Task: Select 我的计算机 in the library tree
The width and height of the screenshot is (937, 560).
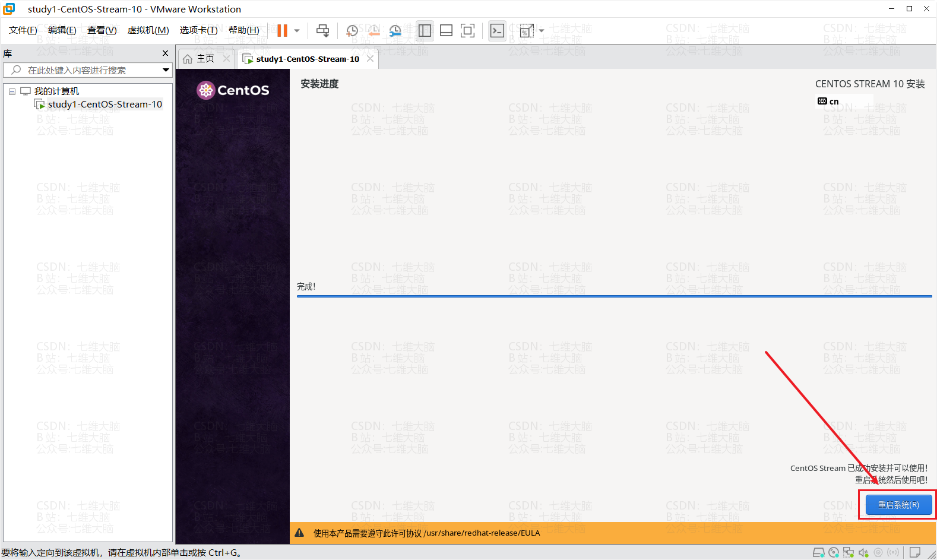Action: pyautogui.click(x=56, y=91)
